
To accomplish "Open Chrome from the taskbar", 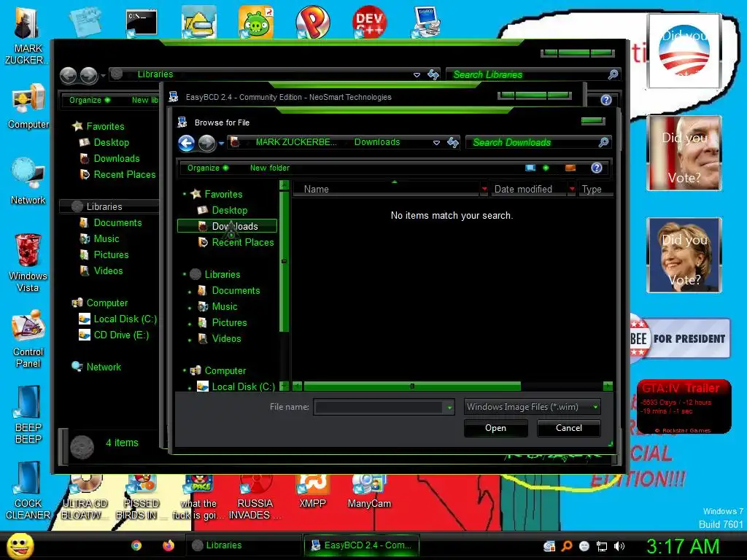I will (136, 545).
